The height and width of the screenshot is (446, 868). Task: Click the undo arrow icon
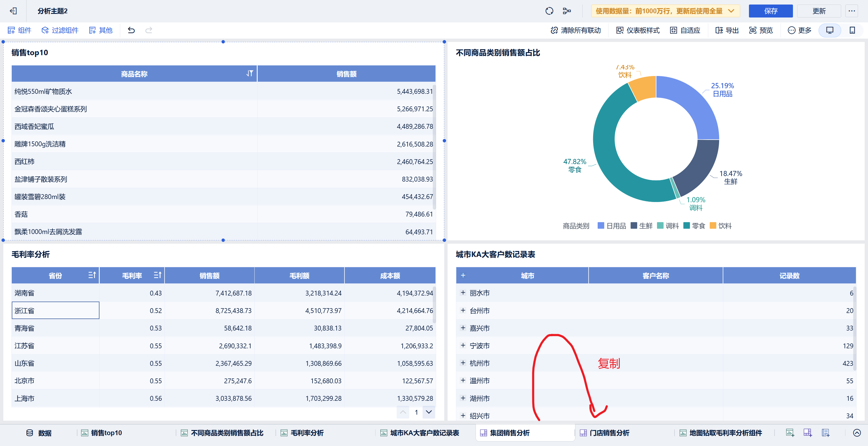[x=131, y=30]
